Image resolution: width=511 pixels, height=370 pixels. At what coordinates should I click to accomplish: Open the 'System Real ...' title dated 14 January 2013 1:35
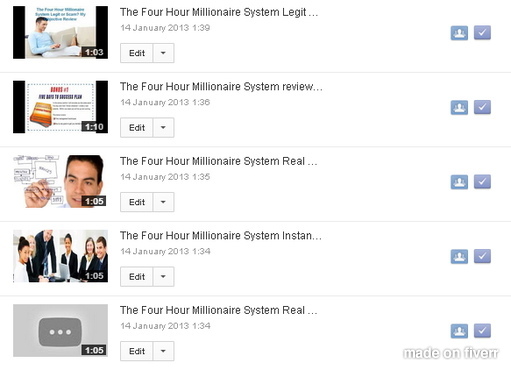coord(219,161)
